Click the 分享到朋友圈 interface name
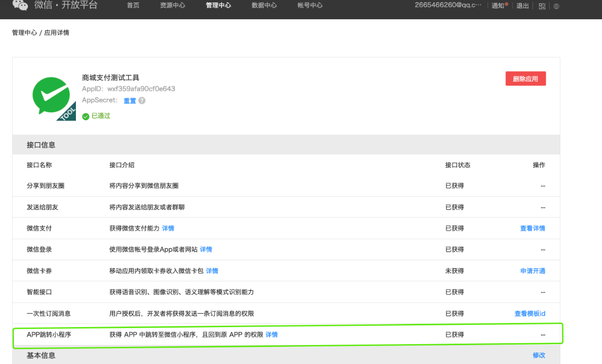Viewport: 602px width, 364px height. click(45, 186)
